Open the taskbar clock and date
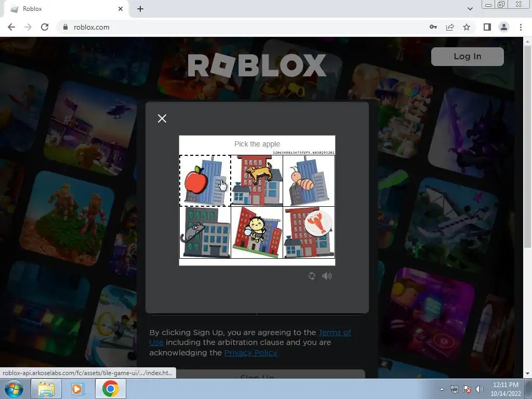Screen dimensions: 532x399 pos(506,389)
